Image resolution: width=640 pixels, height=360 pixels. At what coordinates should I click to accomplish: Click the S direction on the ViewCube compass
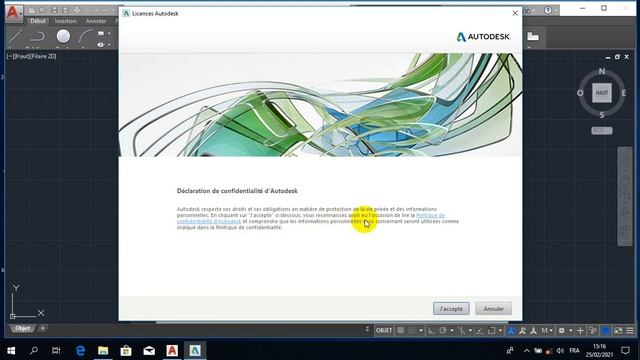(x=602, y=115)
